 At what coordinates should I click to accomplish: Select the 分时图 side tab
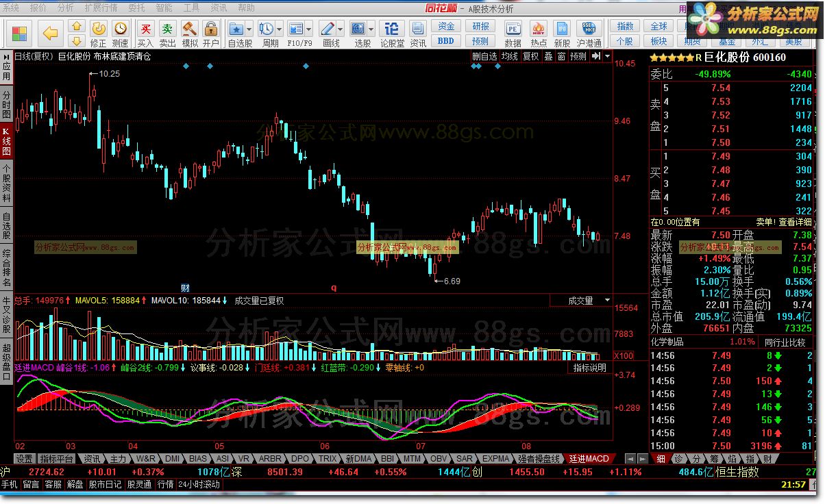coord(6,104)
